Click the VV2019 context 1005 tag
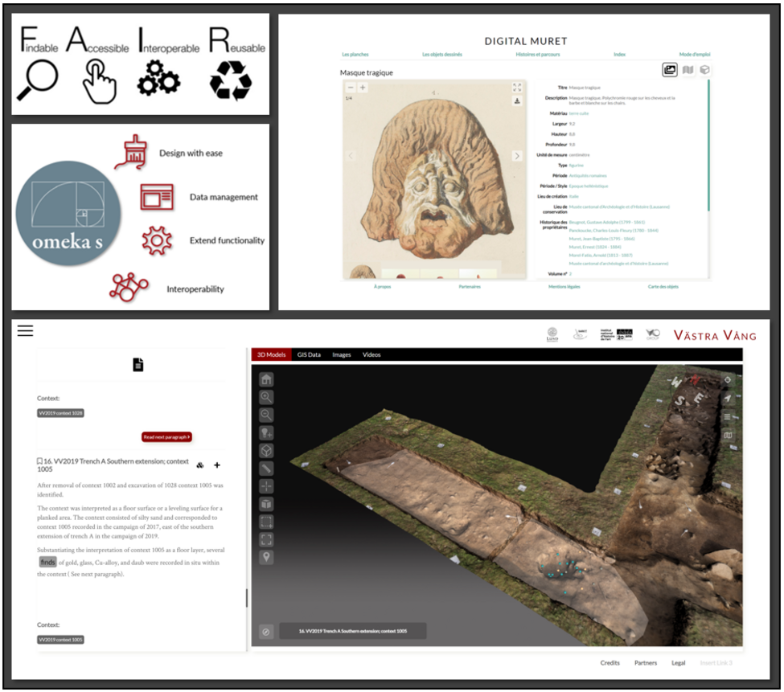Image resolution: width=784 pixels, height=692 pixels. (x=60, y=640)
